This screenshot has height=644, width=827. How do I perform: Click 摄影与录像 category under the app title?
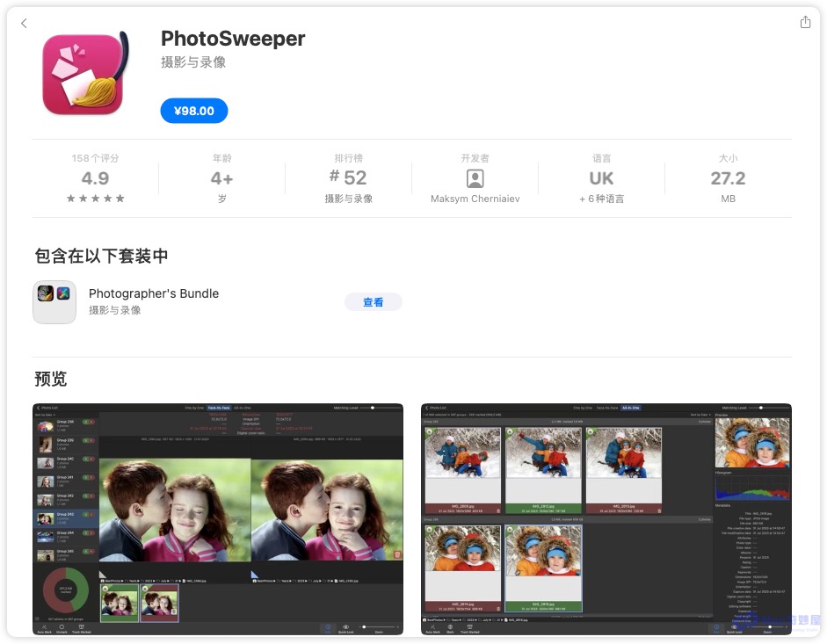193,62
